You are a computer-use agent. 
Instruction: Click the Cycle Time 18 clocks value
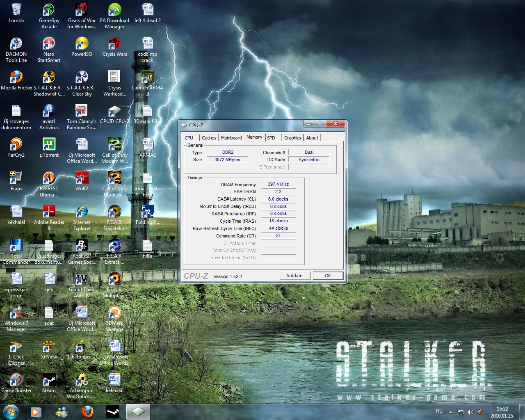pos(278,221)
